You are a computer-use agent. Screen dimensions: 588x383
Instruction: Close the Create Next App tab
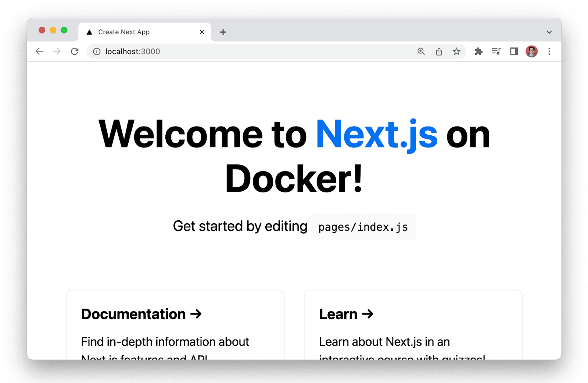click(202, 32)
